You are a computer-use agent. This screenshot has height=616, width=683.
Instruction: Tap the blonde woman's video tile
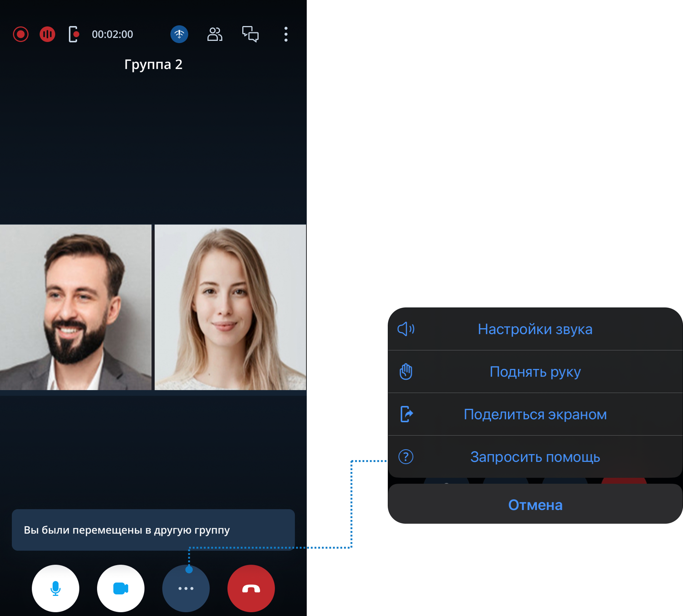230,307
